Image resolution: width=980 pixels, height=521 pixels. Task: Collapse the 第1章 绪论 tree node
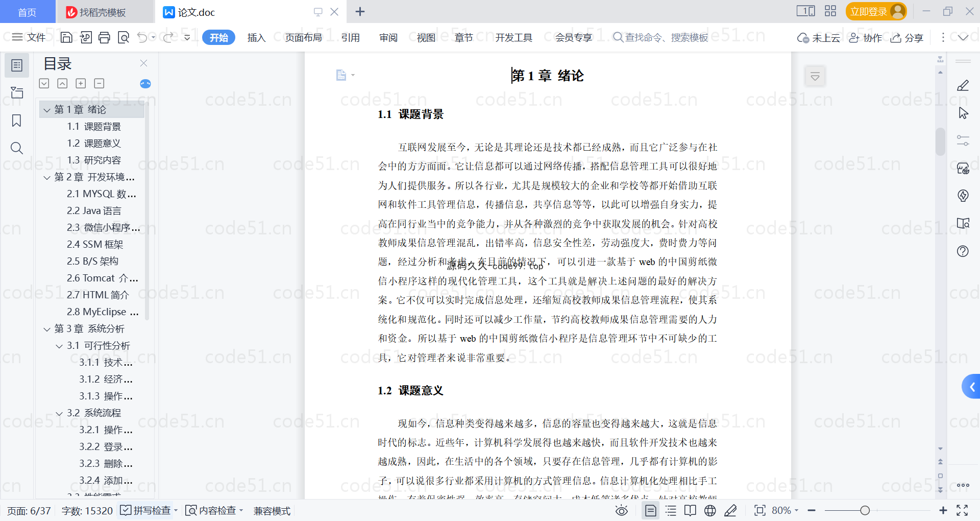pyautogui.click(x=47, y=110)
